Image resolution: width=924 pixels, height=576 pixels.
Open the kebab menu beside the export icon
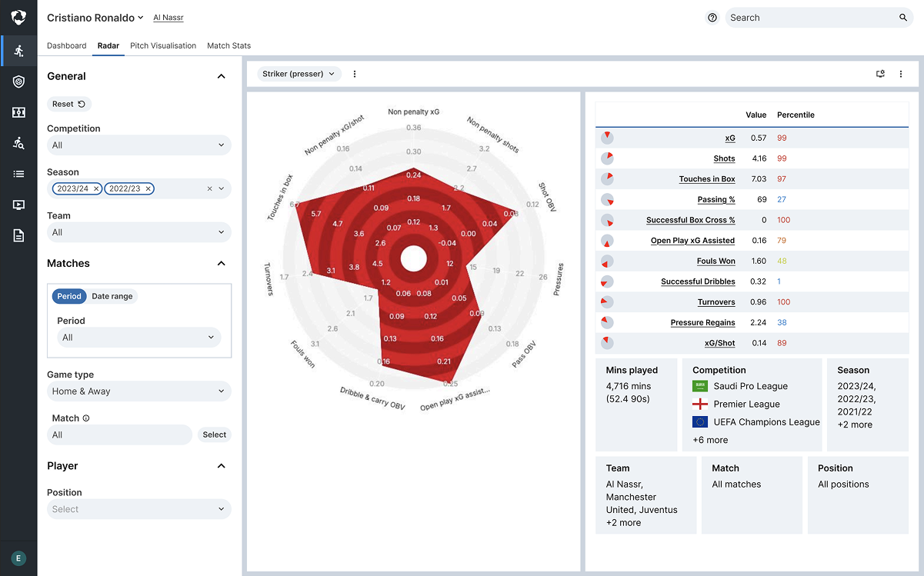(901, 74)
